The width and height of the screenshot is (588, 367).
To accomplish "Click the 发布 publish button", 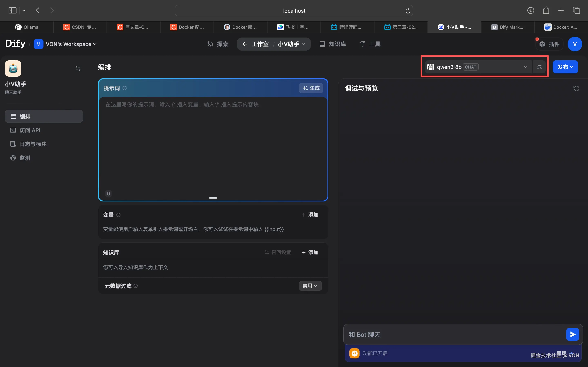I will click(565, 67).
